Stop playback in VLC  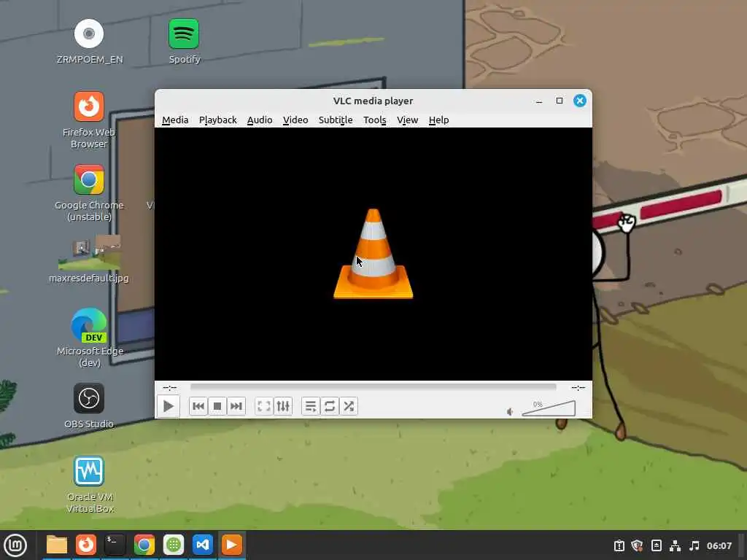coord(217,406)
